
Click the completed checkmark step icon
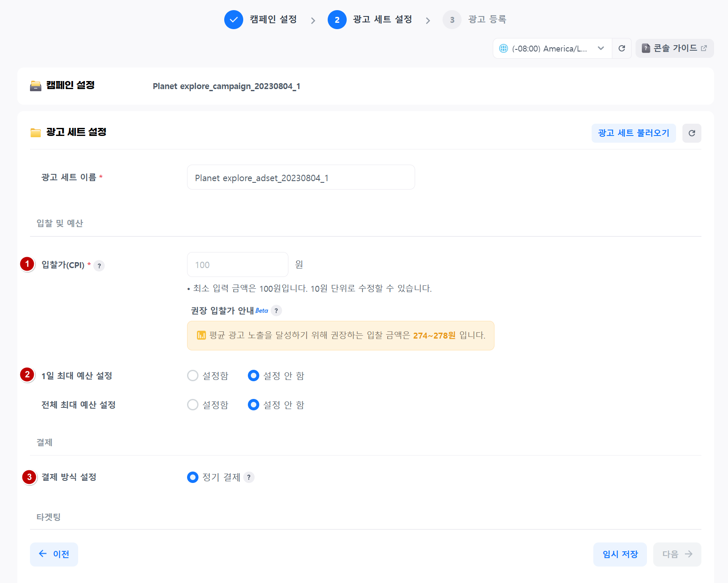(x=234, y=20)
